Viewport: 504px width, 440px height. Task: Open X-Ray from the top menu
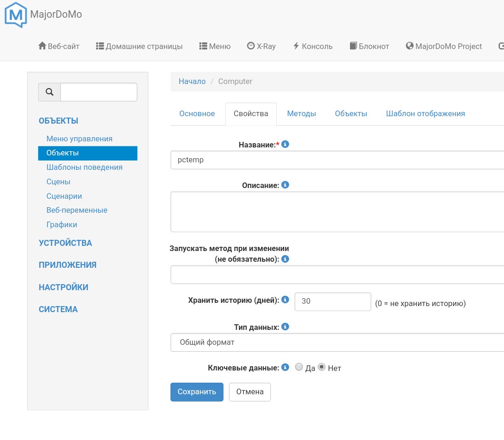261,46
